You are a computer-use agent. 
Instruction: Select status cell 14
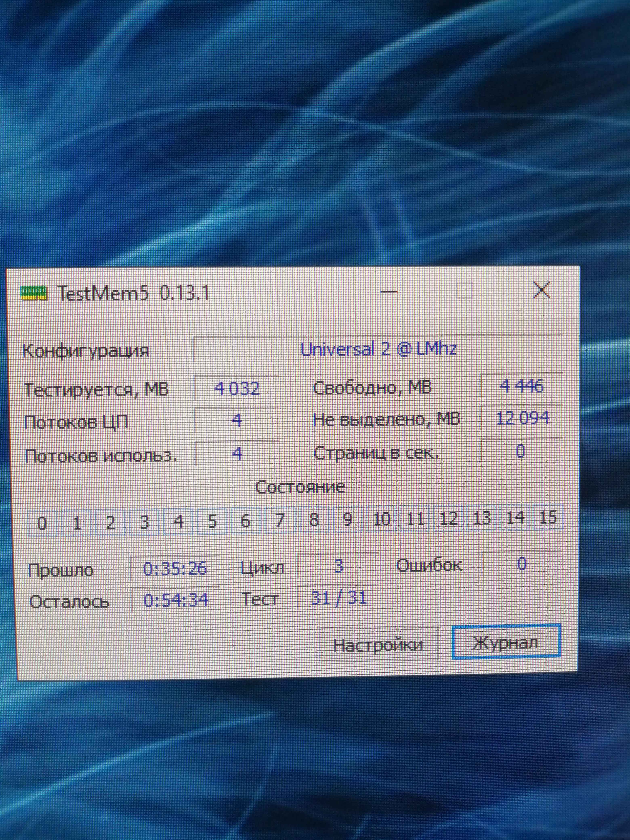click(x=515, y=517)
